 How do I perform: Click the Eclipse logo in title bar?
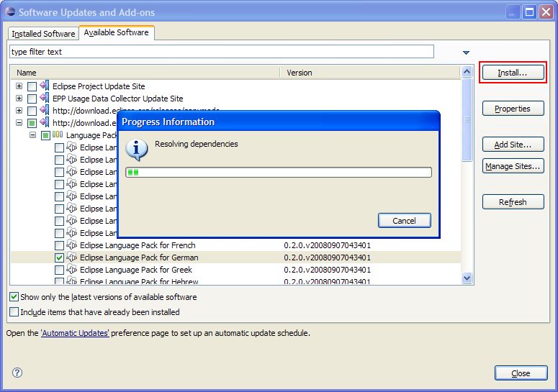coord(10,12)
